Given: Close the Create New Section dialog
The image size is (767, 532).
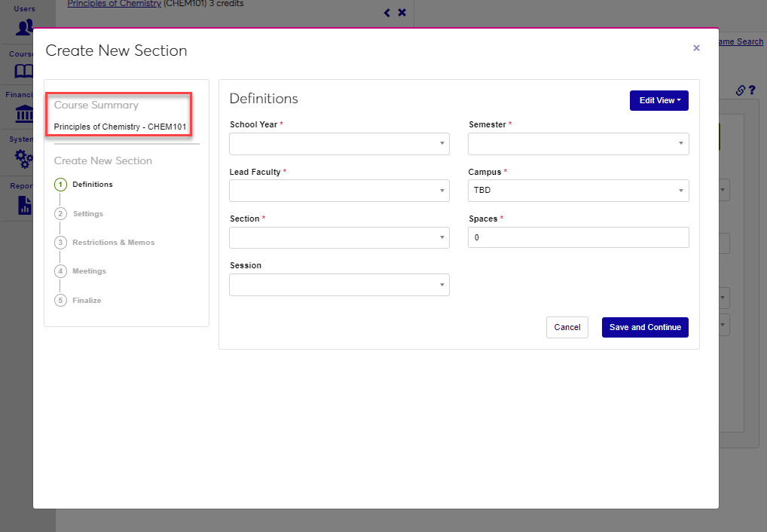Looking at the screenshot, I should [696, 48].
